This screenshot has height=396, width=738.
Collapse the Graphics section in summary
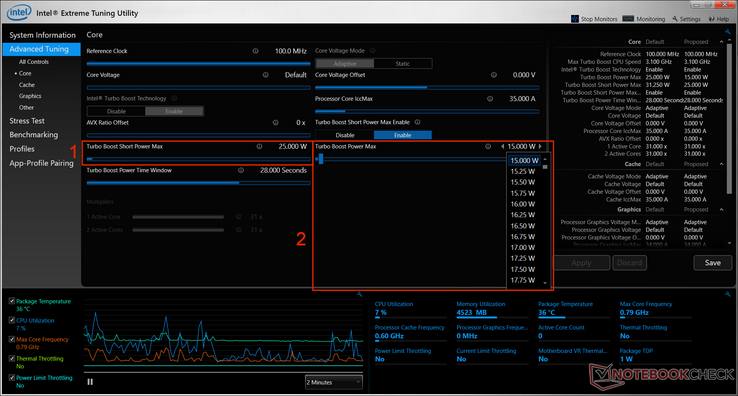click(722, 210)
